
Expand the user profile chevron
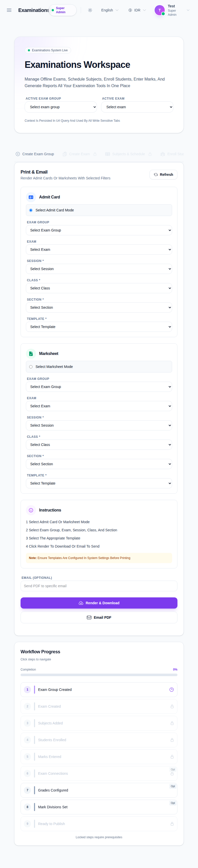pos(188,10)
